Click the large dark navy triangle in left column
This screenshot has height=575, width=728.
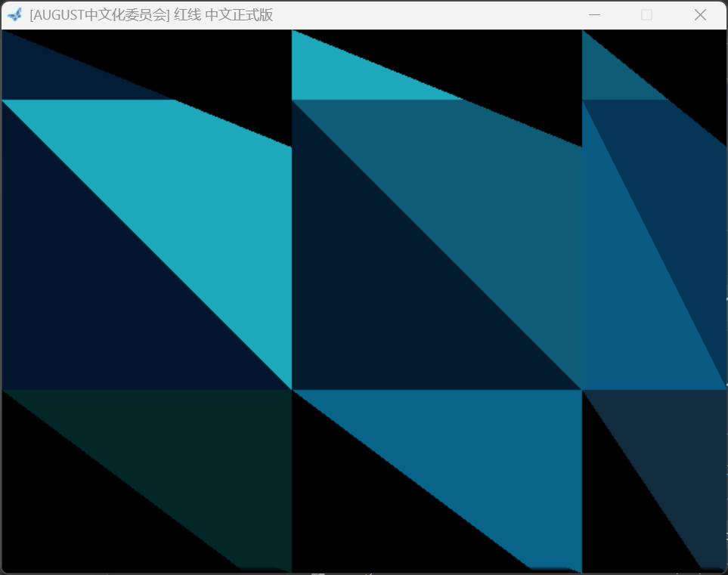(91, 302)
